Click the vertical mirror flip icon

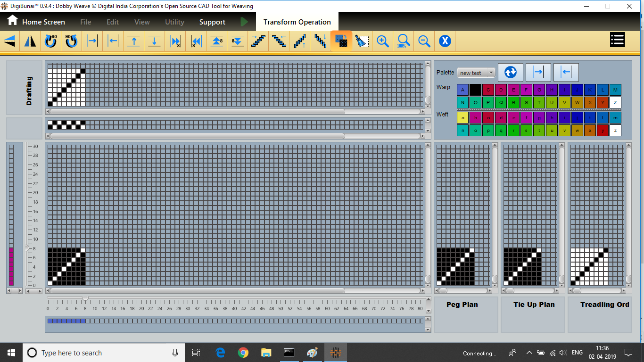coord(30,41)
